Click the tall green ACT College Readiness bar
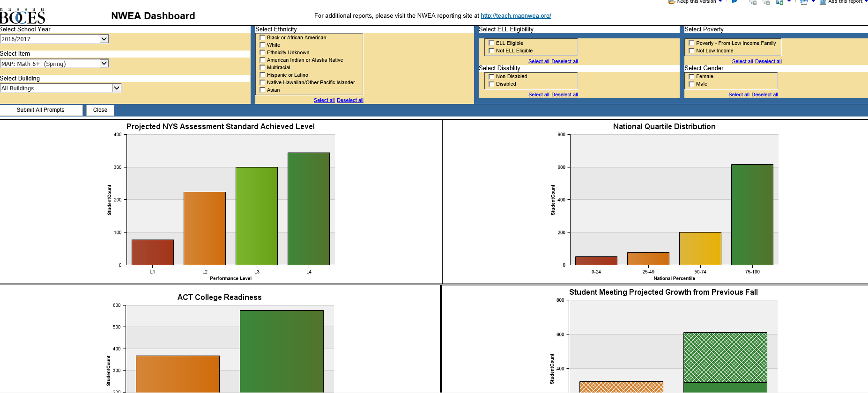 pyautogui.click(x=282, y=351)
